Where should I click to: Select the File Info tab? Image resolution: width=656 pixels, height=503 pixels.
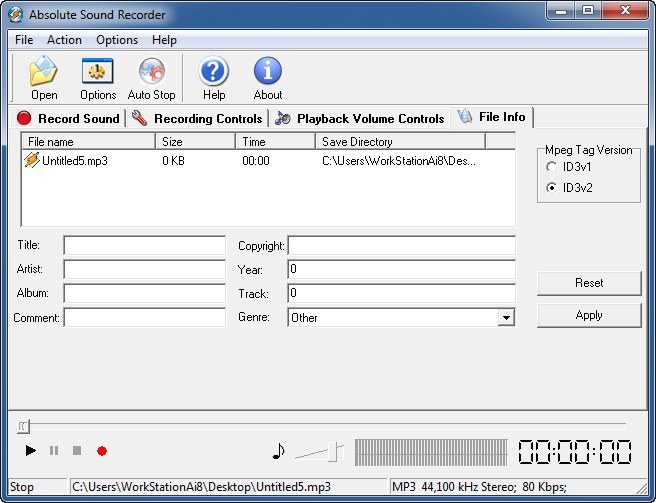491,117
